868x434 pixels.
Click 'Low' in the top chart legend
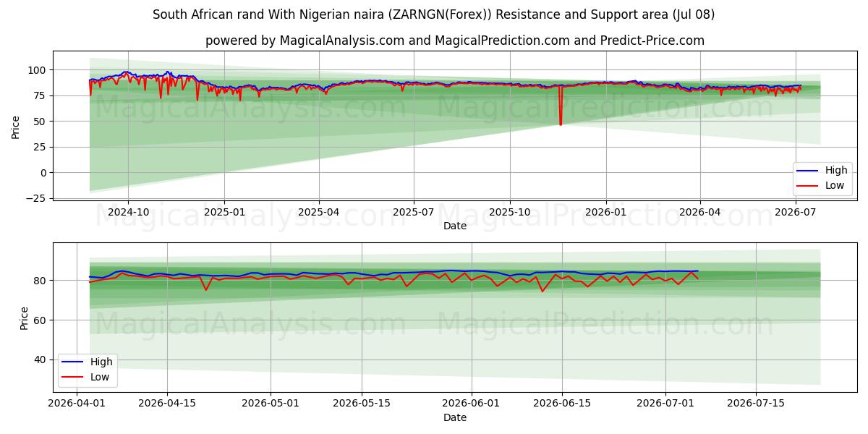[835, 186]
